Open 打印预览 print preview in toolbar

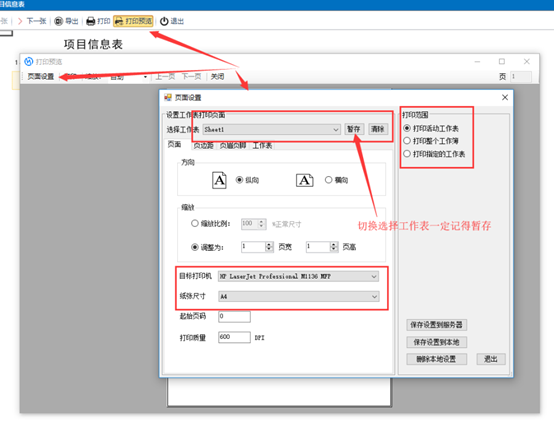pos(133,21)
